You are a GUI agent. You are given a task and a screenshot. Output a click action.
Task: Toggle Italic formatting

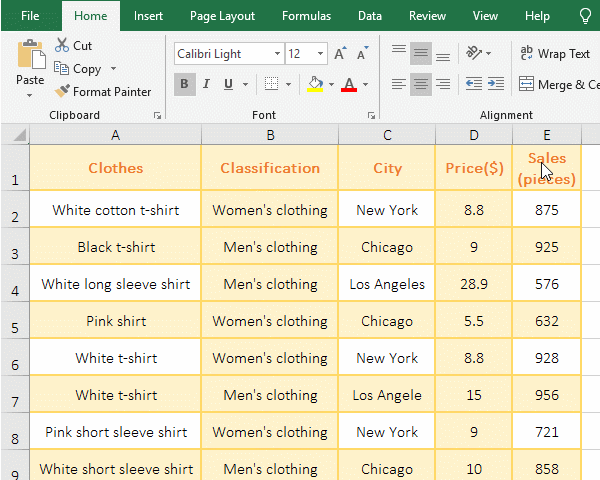tap(206, 84)
